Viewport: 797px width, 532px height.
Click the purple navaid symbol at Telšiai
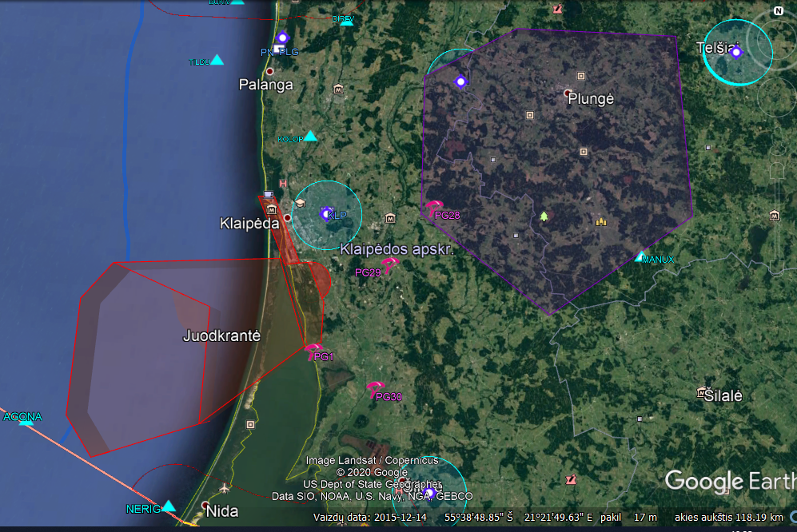(736, 52)
